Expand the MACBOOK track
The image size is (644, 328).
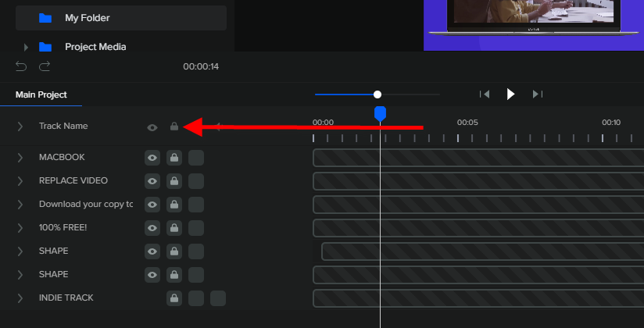pyautogui.click(x=20, y=158)
